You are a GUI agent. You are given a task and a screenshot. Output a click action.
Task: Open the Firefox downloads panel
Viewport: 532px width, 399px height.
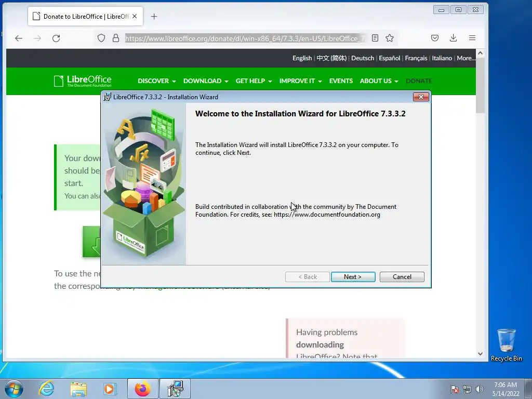click(453, 38)
